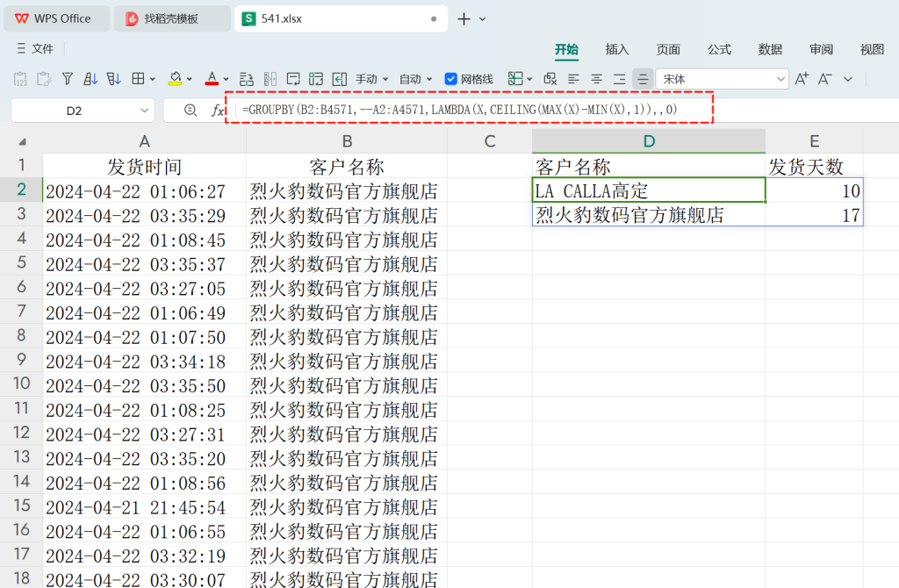Viewport: 899px width, 588px height.
Task: Click cell D2 LA CALLA高定
Action: pos(649,190)
